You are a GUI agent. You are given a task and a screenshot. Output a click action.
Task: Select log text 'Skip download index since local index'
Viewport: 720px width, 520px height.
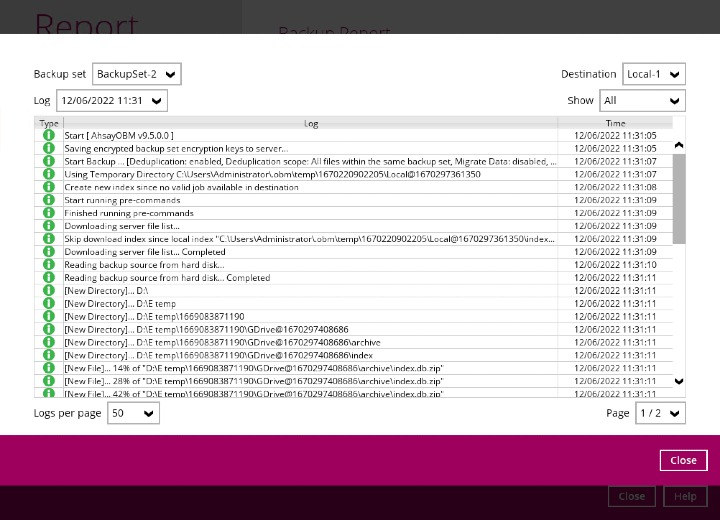(x=309, y=239)
